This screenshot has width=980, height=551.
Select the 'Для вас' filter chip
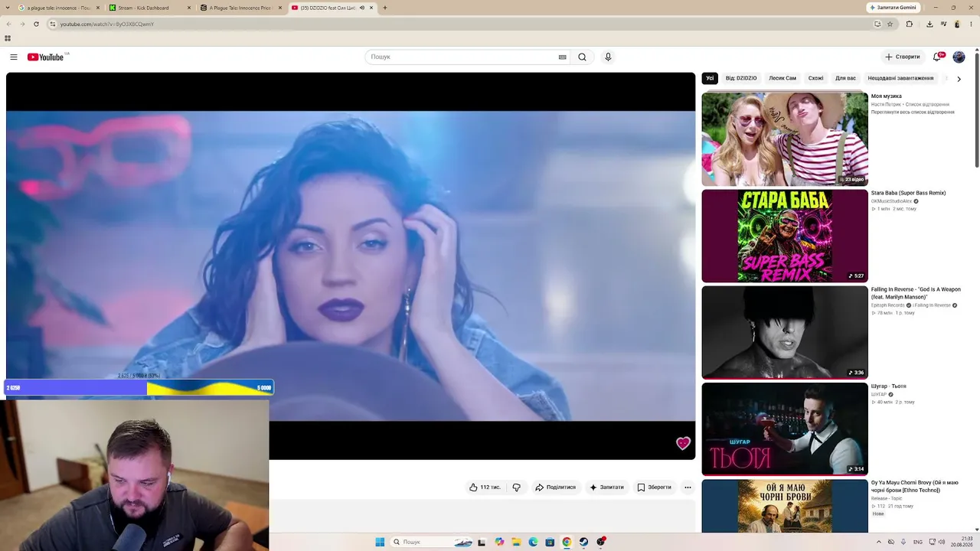point(846,78)
